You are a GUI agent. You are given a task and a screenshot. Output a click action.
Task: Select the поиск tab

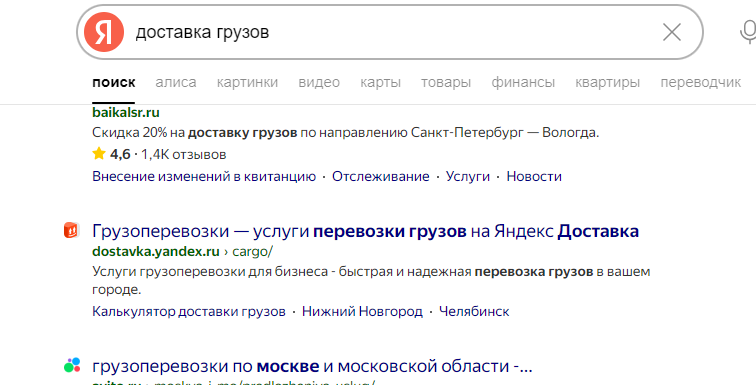click(114, 82)
